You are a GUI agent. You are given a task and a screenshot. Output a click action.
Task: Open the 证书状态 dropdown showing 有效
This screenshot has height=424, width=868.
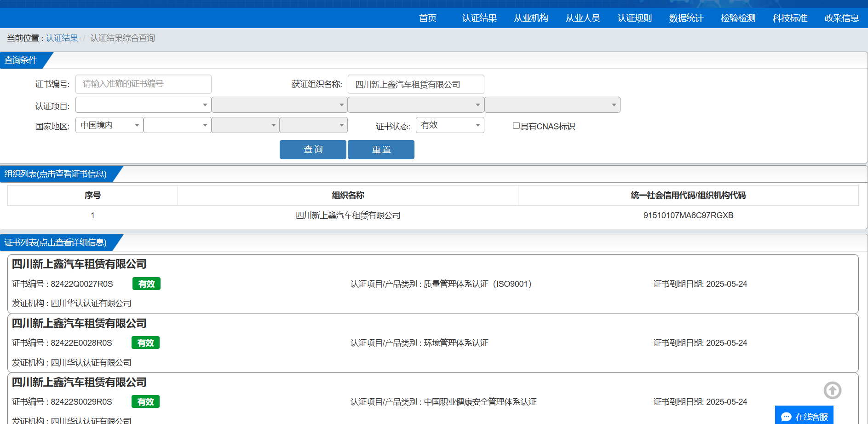click(x=450, y=125)
